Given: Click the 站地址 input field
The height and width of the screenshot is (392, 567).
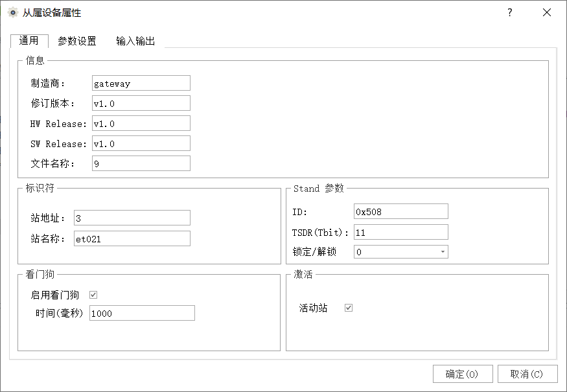Looking at the screenshot, I should click(x=132, y=218).
